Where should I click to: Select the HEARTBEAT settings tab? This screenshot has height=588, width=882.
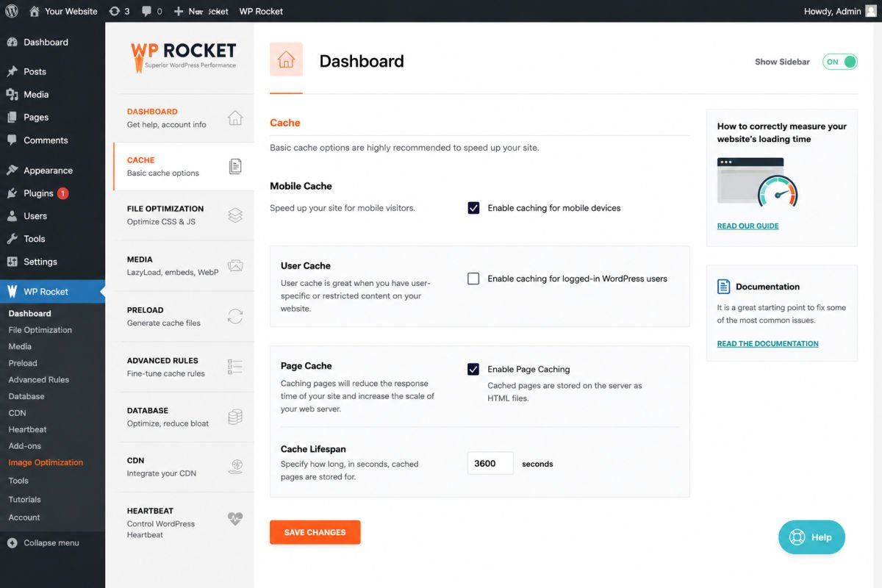tap(184, 523)
